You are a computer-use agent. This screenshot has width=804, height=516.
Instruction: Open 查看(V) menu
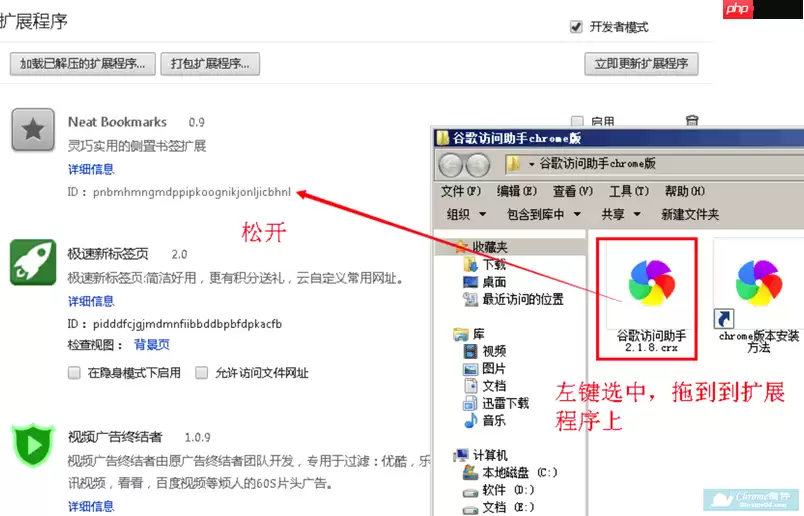[573, 191]
